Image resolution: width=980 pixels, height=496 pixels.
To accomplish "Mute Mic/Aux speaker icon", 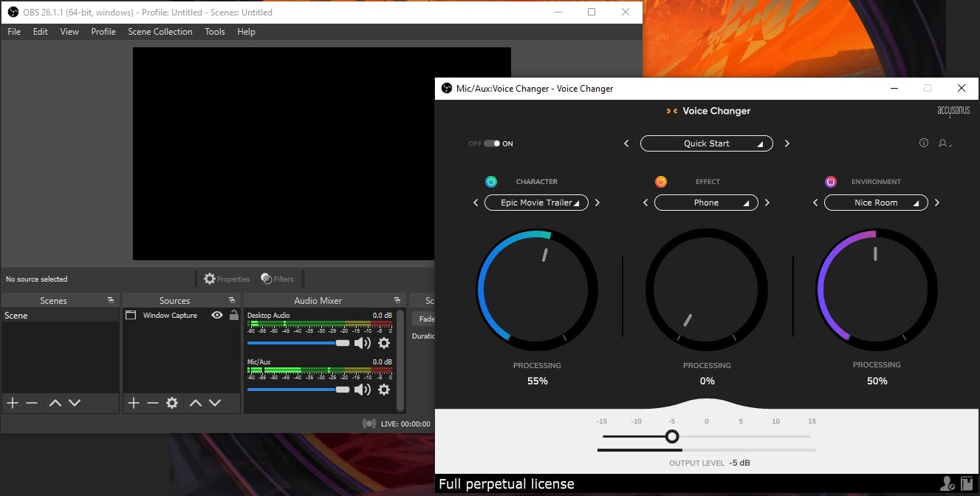I will pyautogui.click(x=363, y=390).
